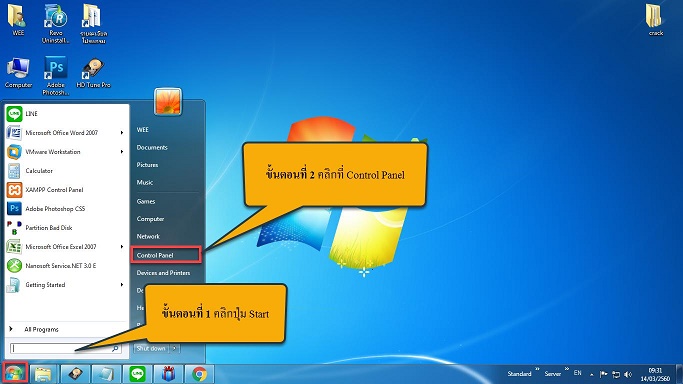
Task: Click the Shut down button
Action: point(151,348)
